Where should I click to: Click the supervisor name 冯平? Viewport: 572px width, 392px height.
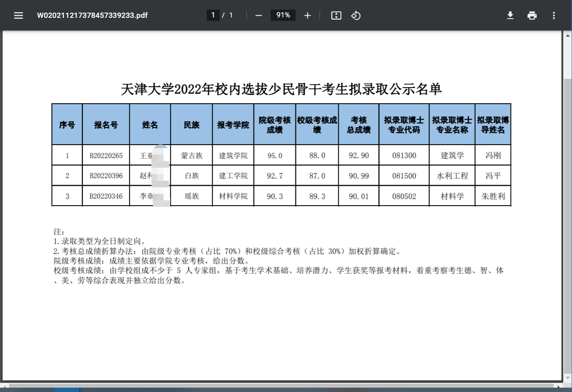493,176
